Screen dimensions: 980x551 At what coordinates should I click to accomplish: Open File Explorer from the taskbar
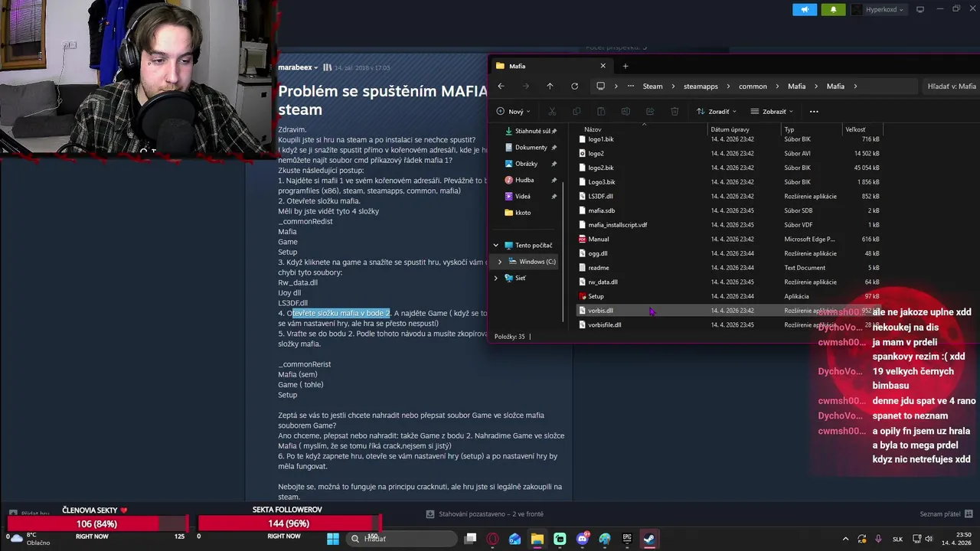point(537,539)
